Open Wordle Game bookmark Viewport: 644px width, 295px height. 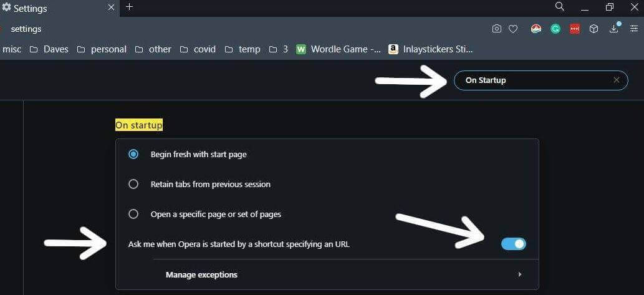click(339, 49)
